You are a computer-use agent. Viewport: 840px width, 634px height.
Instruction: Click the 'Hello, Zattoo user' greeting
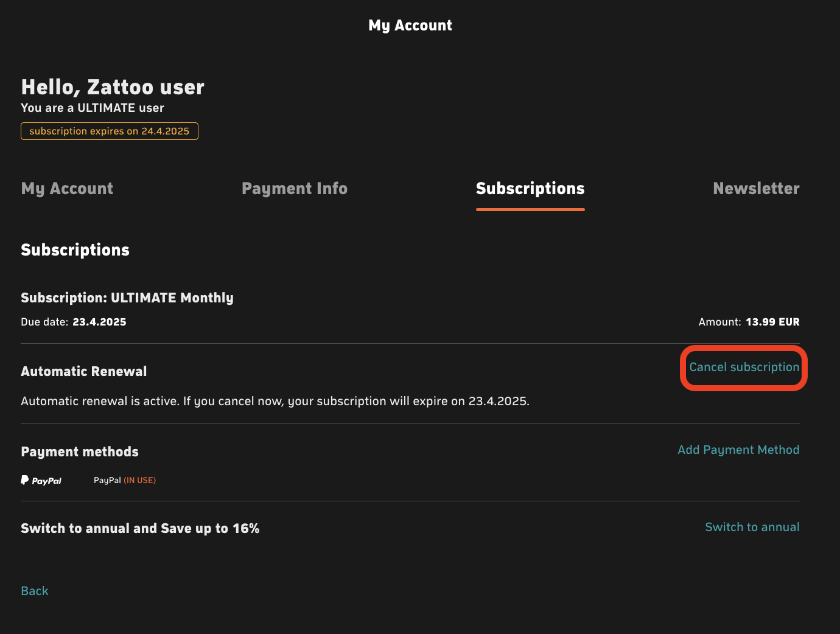[x=113, y=87]
